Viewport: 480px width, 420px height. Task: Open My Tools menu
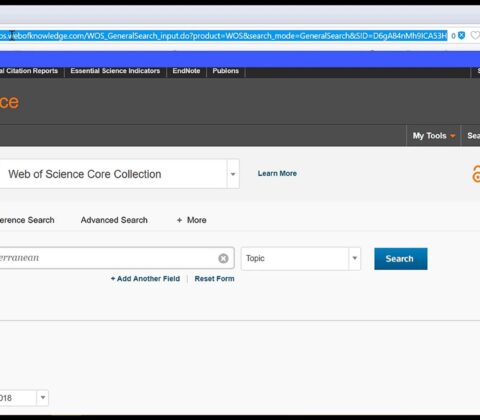pos(433,136)
